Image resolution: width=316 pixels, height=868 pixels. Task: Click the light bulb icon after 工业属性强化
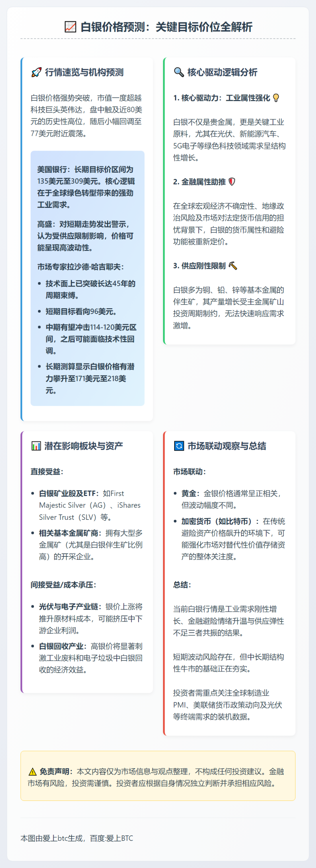[276, 98]
